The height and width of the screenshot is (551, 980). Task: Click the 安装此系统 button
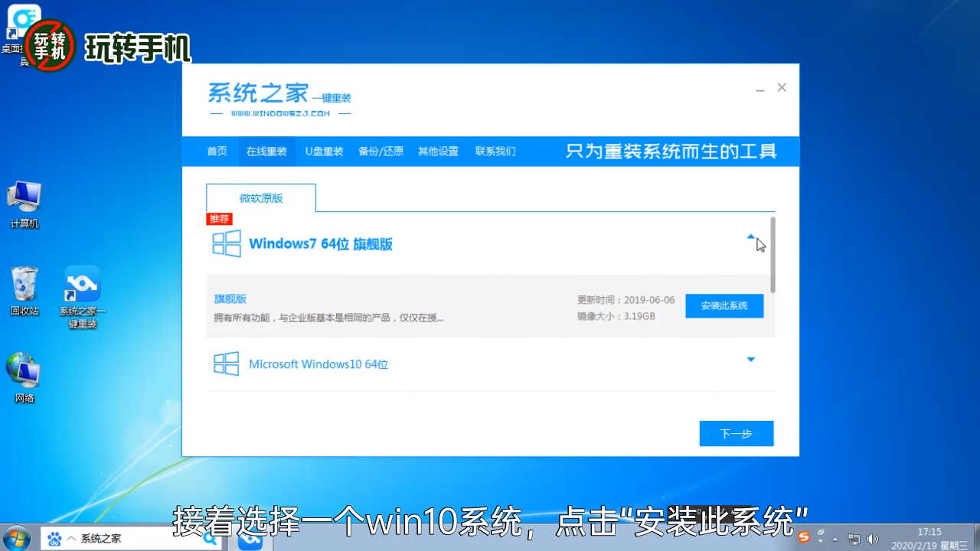pyautogui.click(x=724, y=306)
